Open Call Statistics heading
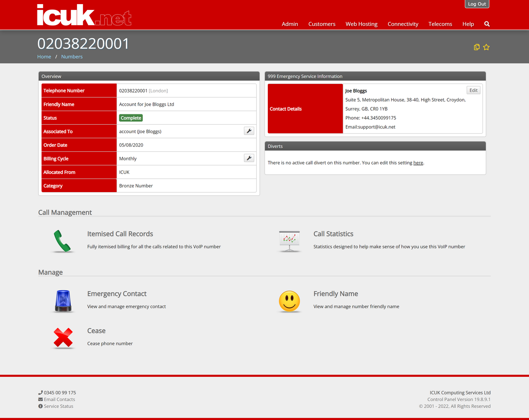Image resolution: width=529 pixels, height=420 pixels. 333,234
